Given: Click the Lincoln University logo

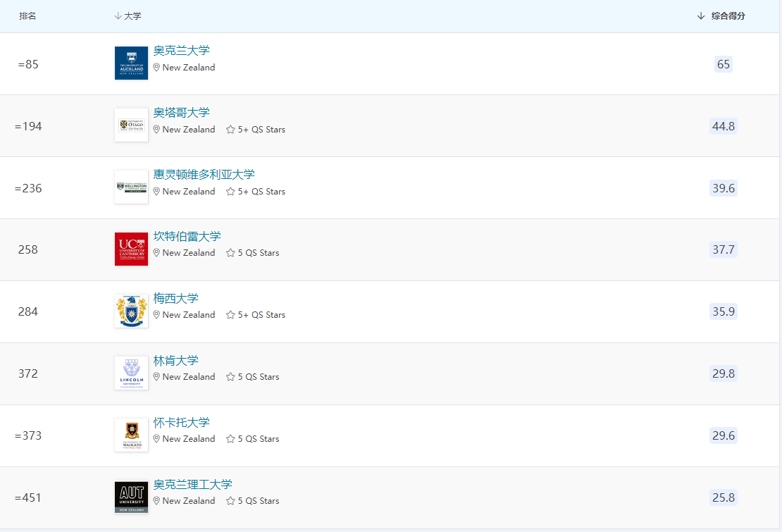Looking at the screenshot, I should [x=131, y=373].
